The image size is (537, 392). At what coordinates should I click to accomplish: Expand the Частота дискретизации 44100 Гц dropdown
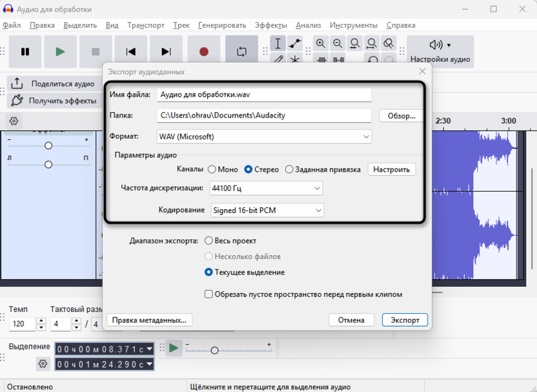[x=266, y=188]
